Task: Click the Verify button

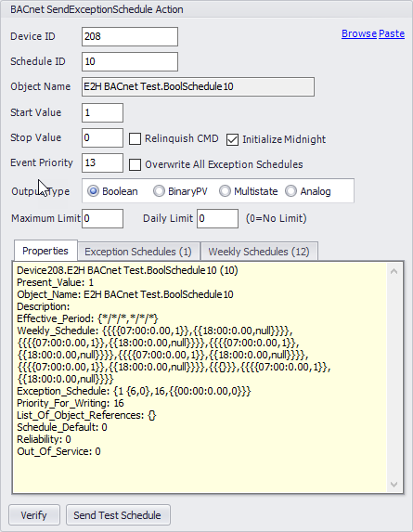Action: (x=34, y=515)
